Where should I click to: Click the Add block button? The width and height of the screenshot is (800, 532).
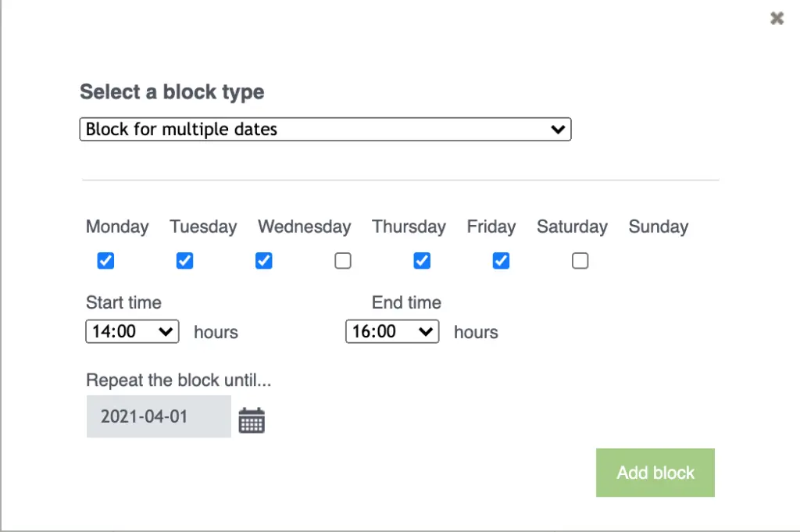click(655, 473)
